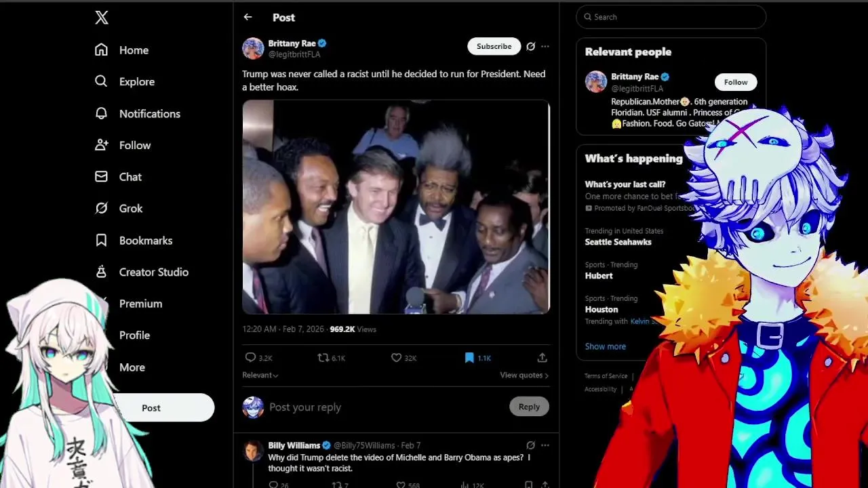Expand View quotes chevron
The height and width of the screenshot is (488, 868).
[x=547, y=375]
